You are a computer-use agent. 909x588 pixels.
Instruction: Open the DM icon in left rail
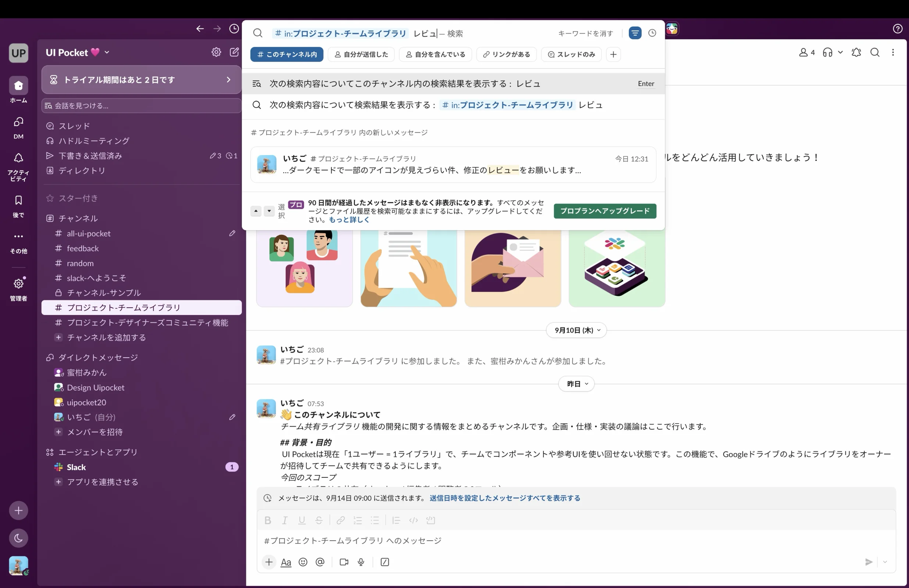[x=18, y=122]
